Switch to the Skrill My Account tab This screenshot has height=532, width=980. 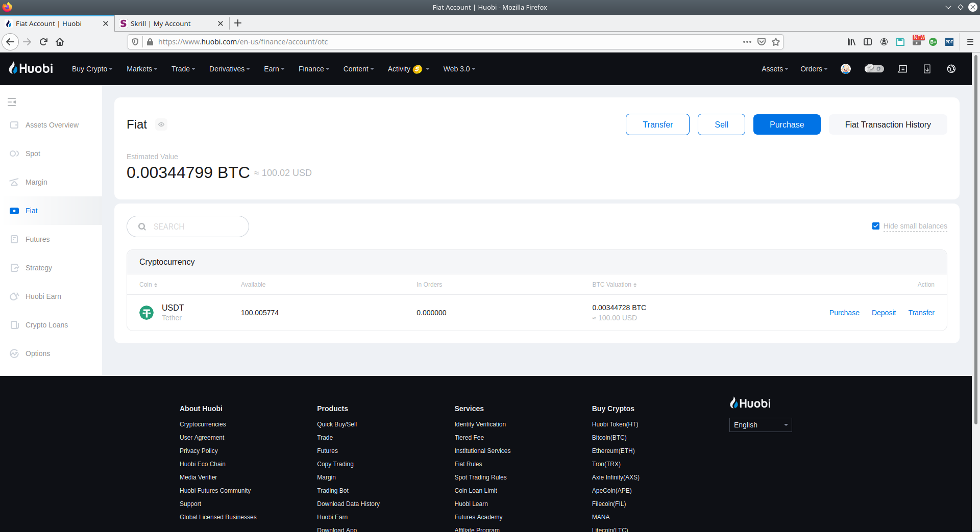171,23
